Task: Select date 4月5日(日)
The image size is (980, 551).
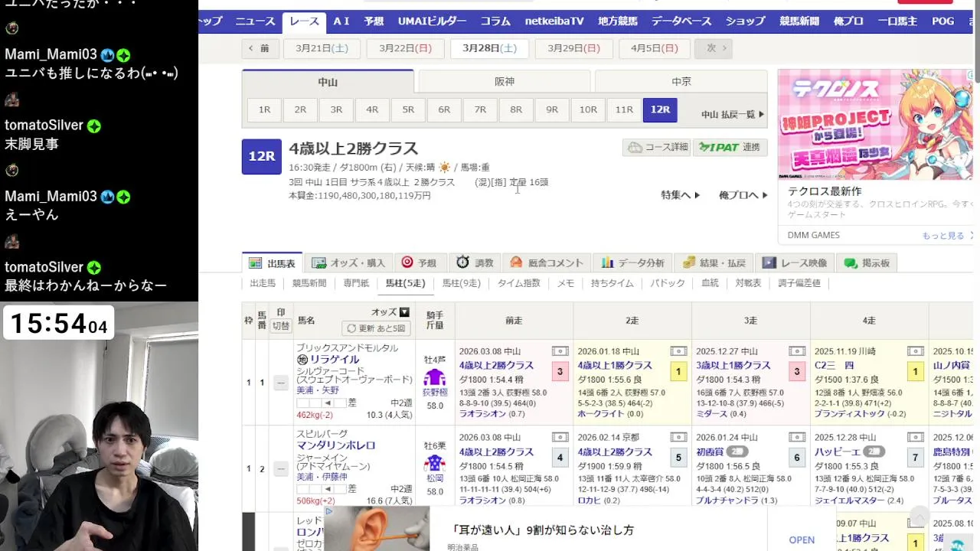Action: 655,48
